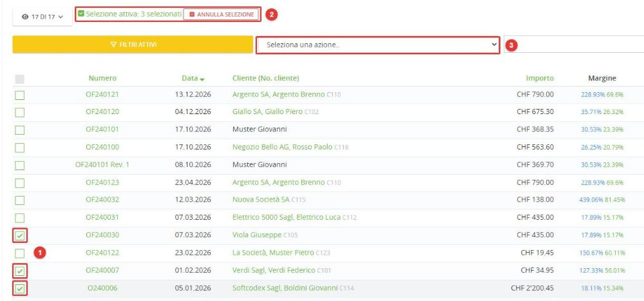Click the amount CHF 19.45
The height and width of the screenshot is (301, 644).
click(x=538, y=253)
